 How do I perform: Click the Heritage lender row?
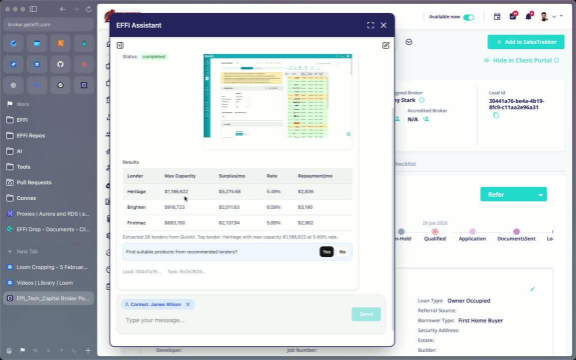[237, 191]
